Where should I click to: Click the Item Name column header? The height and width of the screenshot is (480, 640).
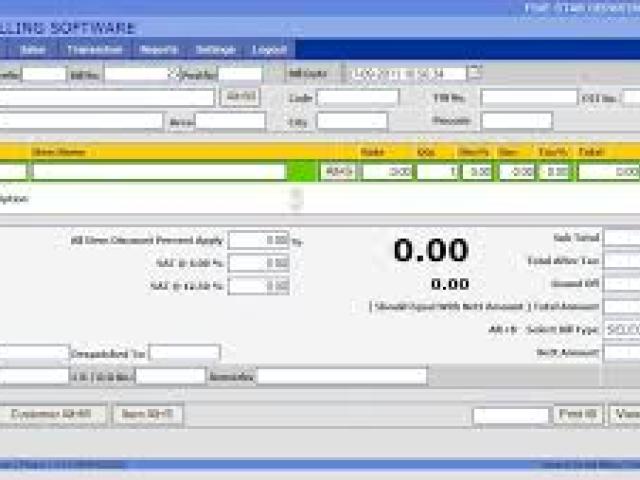point(59,152)
